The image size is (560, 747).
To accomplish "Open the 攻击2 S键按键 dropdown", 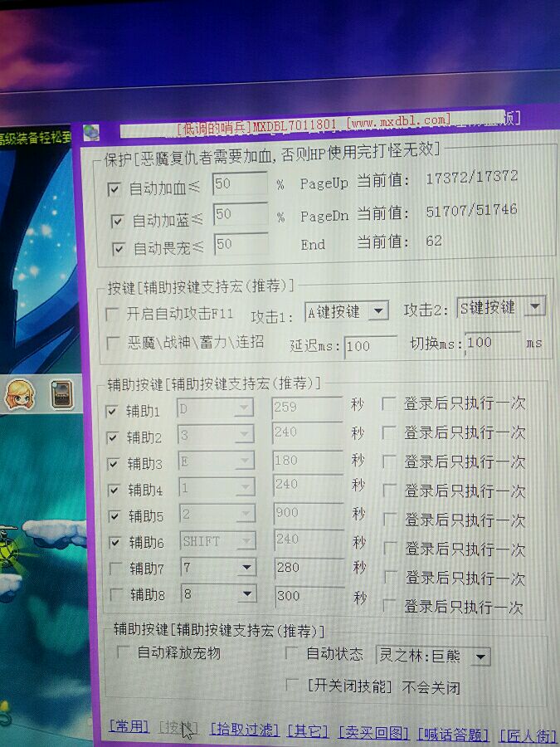I will [535, 306].
